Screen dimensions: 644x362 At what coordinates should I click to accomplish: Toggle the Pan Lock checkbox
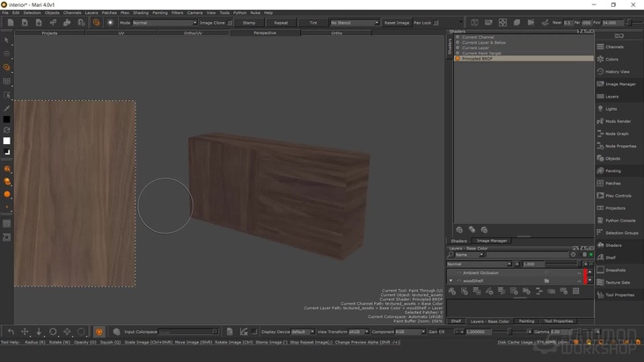click(435, 23)
